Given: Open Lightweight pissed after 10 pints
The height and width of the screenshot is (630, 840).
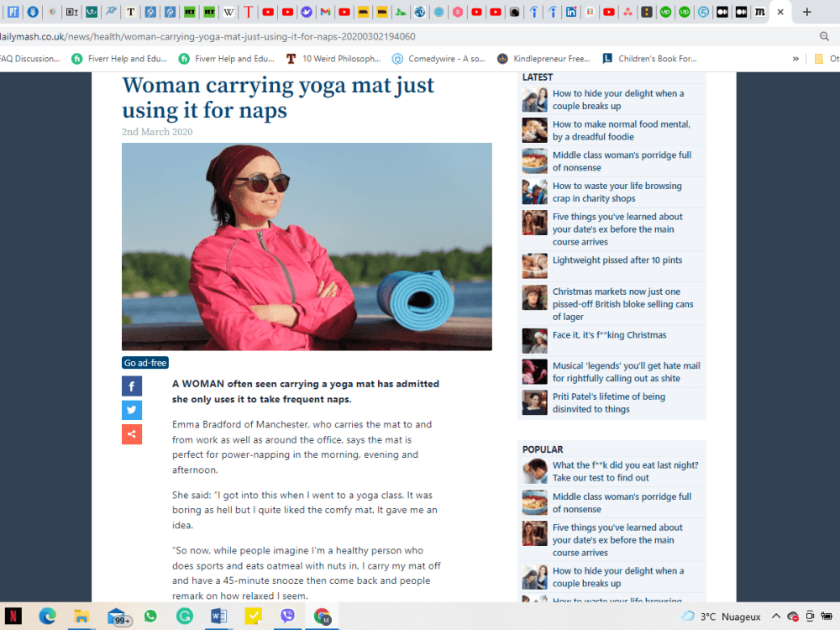Looking at the screenshot, I should tap(617, 260).
